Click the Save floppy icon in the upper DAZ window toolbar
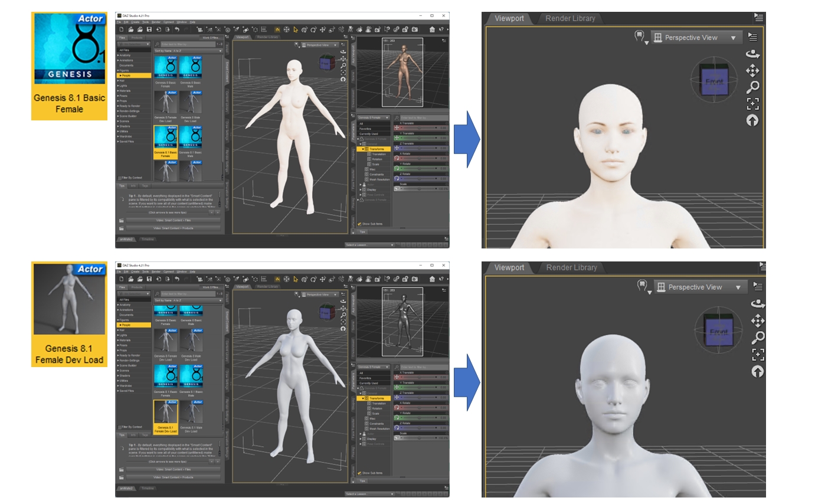The image size is (828, 504). (149, 30)
